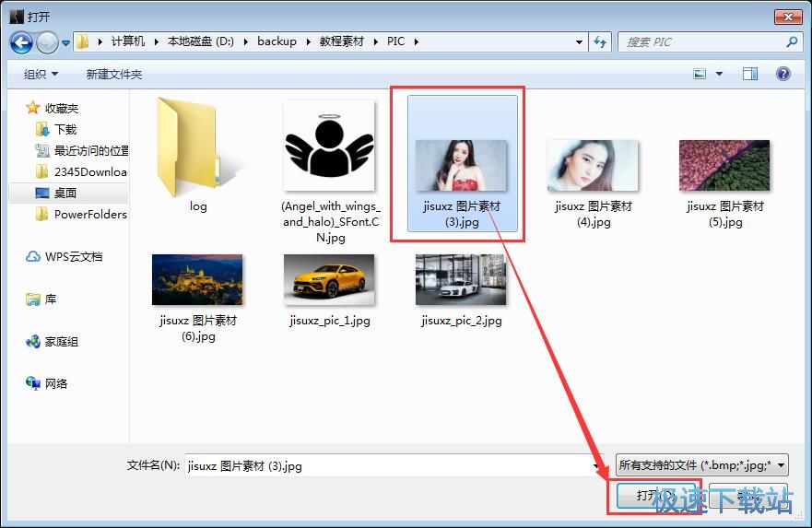Select 2345Downloads folder in sidebar

(90, 172)
